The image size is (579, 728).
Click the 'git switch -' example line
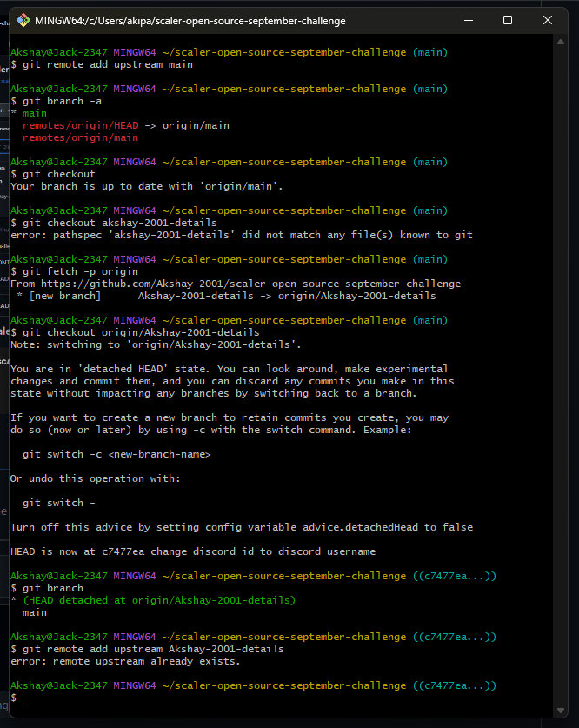(x=59, y=503)
